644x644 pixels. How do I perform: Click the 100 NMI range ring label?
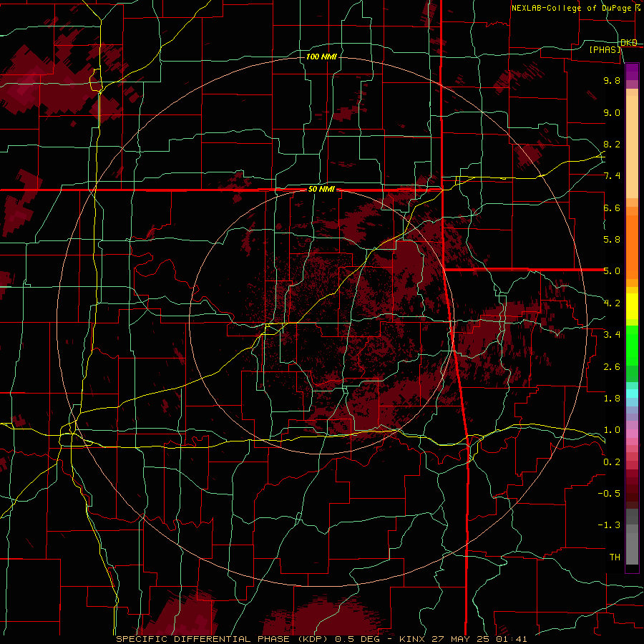[x=321, y=57]
